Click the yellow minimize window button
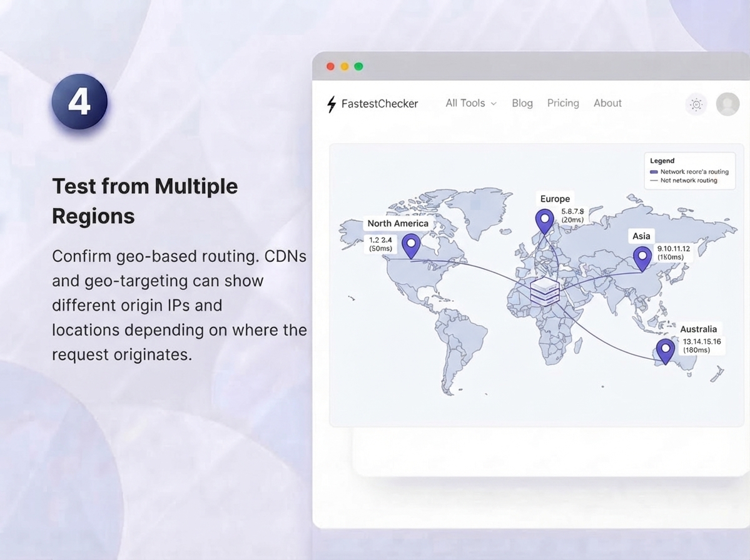This screenshot has width=750, height=560. pyautogui.click(x=345, y=66)
